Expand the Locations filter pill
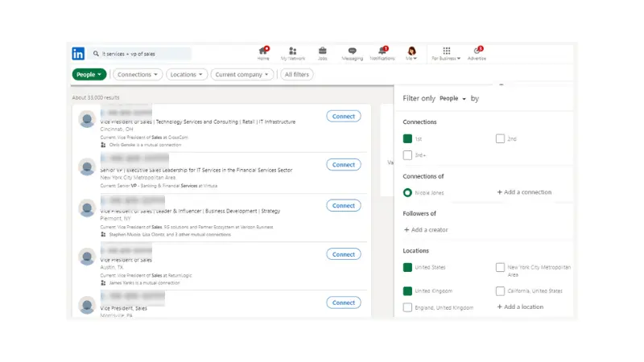 (x=187, y=74)
